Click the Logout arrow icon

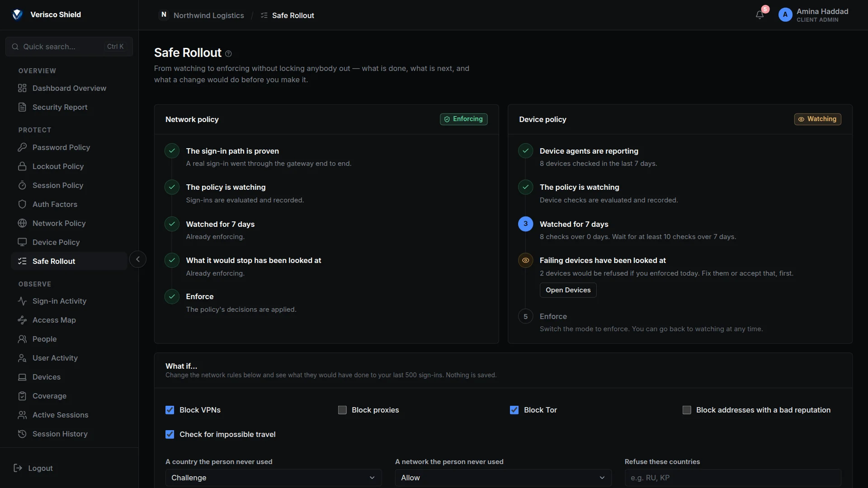tap(18, 468)
